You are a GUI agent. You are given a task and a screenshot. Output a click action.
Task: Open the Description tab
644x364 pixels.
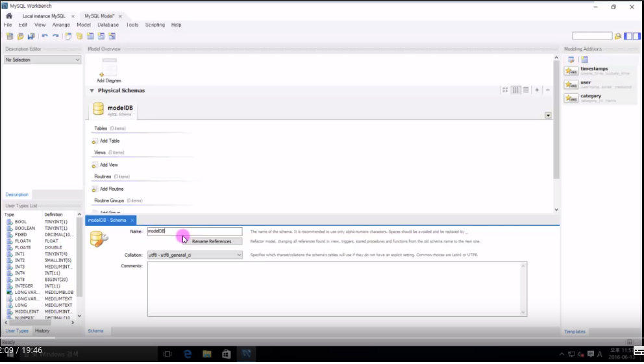click(17, 195)
